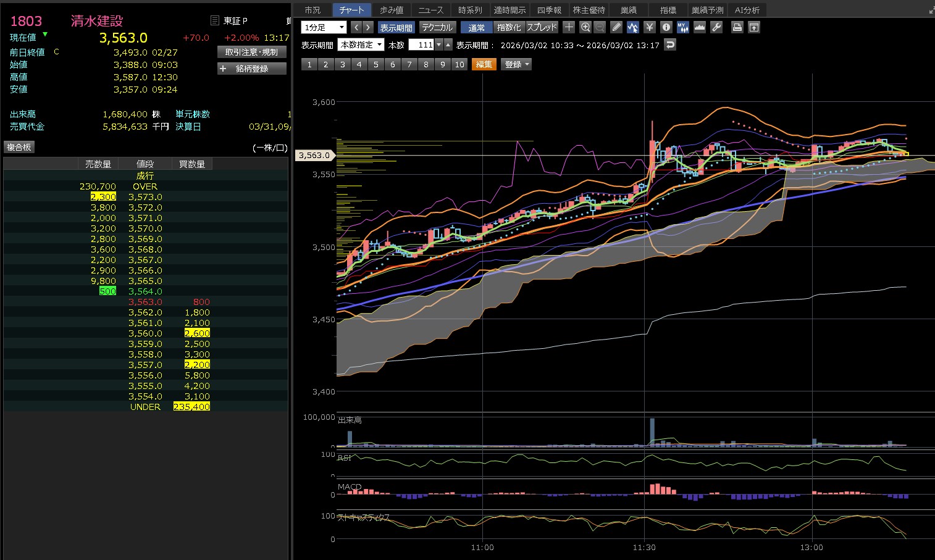The height and width of the screenshot is (560, 935).
Task: Click the zoom-in magnifier icon
Action: tap(585, 27)
